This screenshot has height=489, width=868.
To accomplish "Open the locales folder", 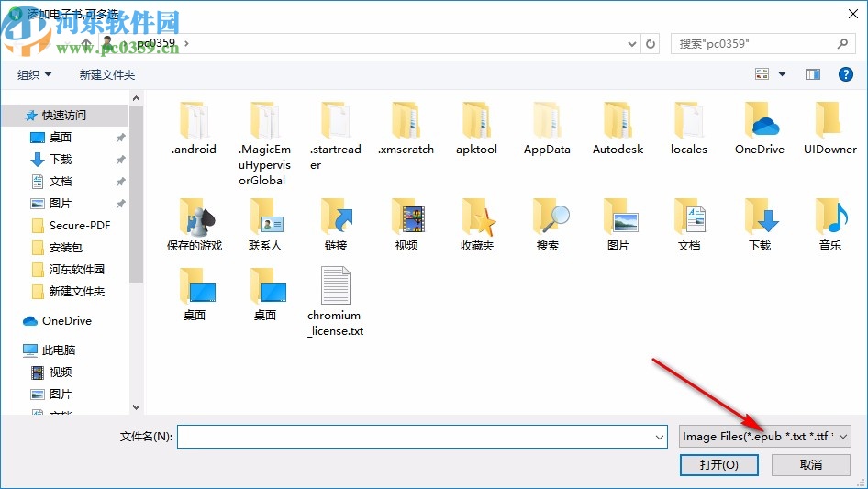I will tap(689, 128).
